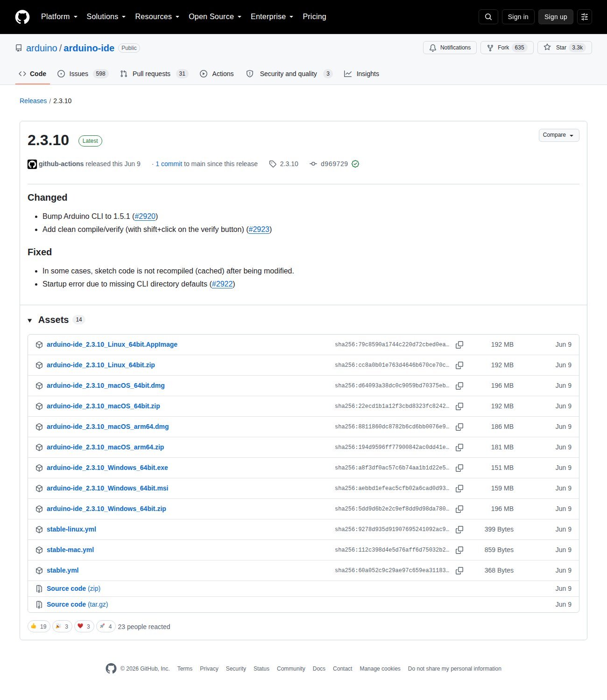Open Security and quality tab
This screenshot has width=607, height=700.
click(289, 74)
